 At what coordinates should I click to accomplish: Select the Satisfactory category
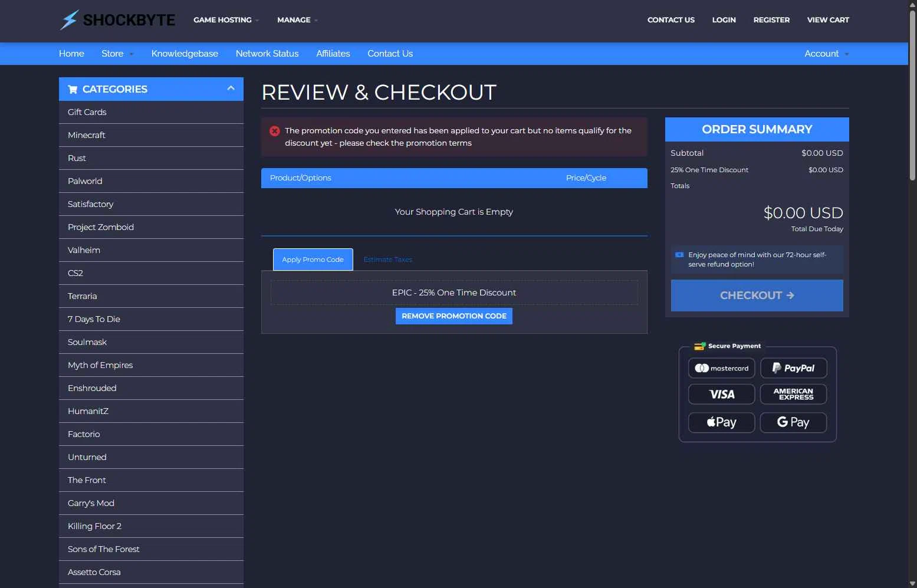pos(151,204)
